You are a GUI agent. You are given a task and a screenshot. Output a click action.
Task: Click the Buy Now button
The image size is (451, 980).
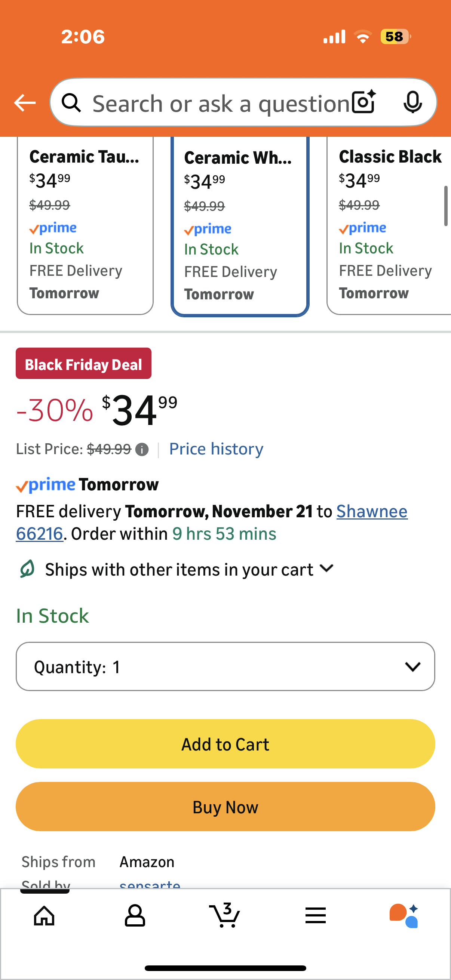tap(225, 807)
